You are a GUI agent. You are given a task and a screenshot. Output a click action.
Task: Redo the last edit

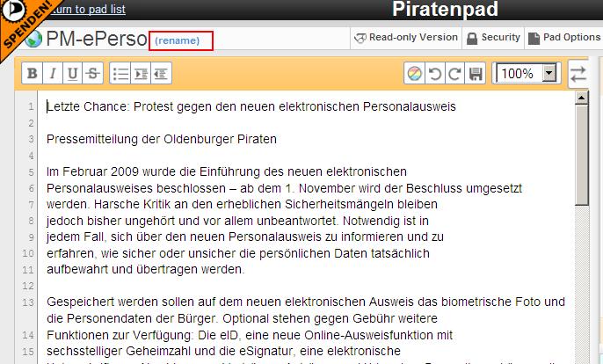point(455,73)
